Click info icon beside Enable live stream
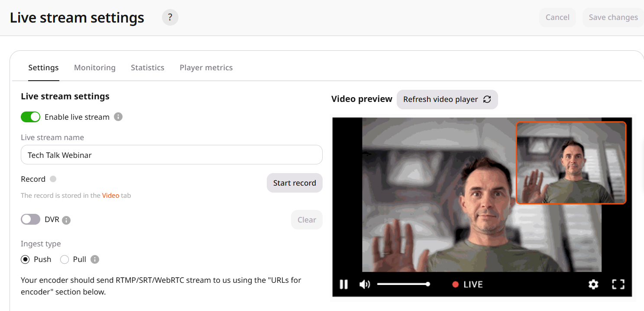 coord(118,117)
